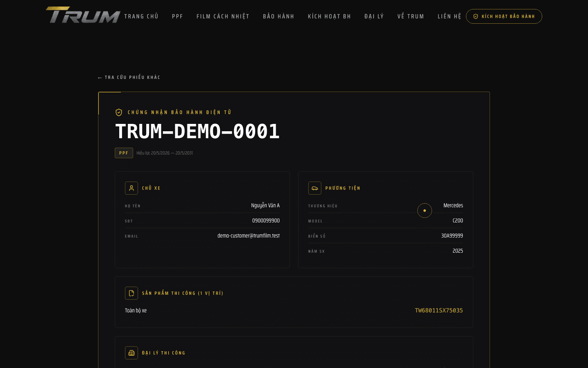Click the Năm SX field label

pyautogui.click(x=316, y=251)
